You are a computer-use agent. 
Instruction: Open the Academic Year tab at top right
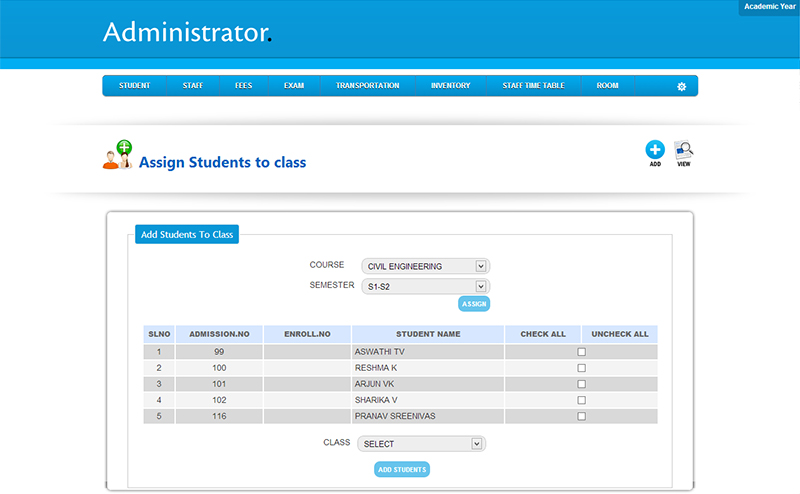[x=769, y=7]
